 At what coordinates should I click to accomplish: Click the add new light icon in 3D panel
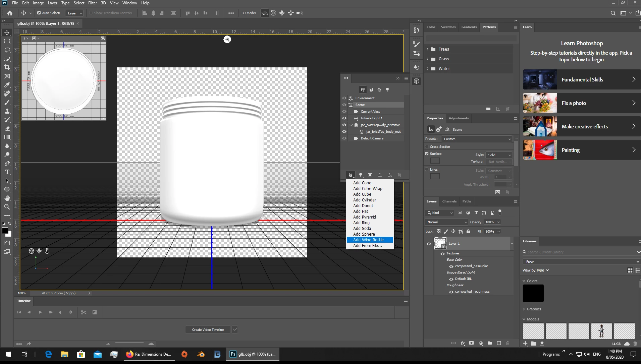pos(361,175)
